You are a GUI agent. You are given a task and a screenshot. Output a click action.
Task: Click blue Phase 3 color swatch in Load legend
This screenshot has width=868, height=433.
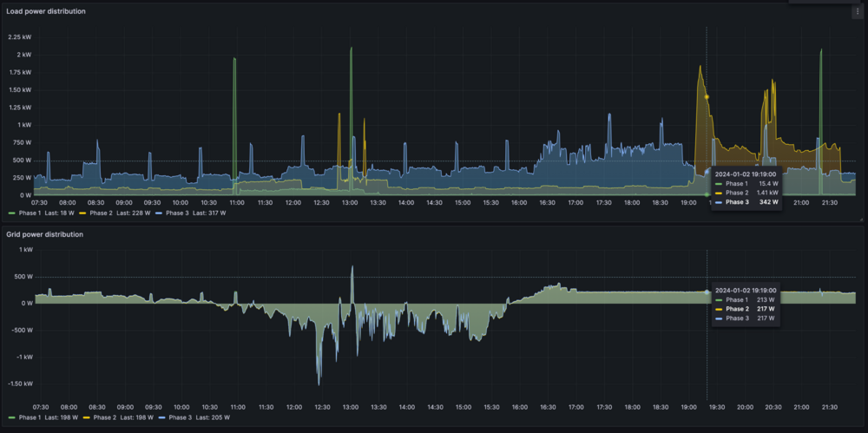pos(159,213)
